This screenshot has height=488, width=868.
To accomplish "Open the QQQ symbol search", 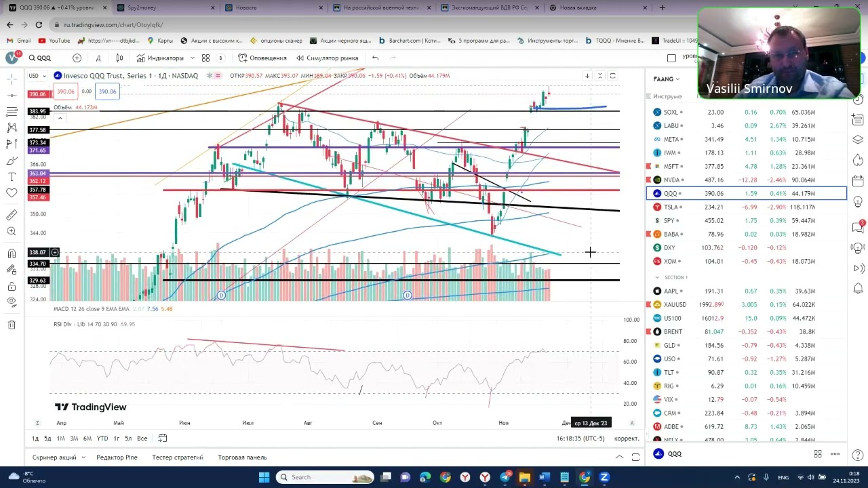I will [39, 58].
